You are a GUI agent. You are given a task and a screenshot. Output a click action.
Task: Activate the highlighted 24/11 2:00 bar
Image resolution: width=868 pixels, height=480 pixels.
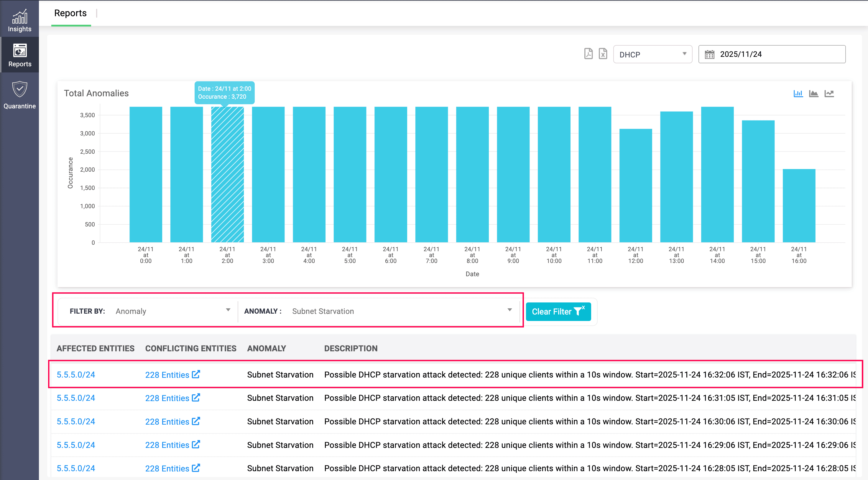coord(227,175)
